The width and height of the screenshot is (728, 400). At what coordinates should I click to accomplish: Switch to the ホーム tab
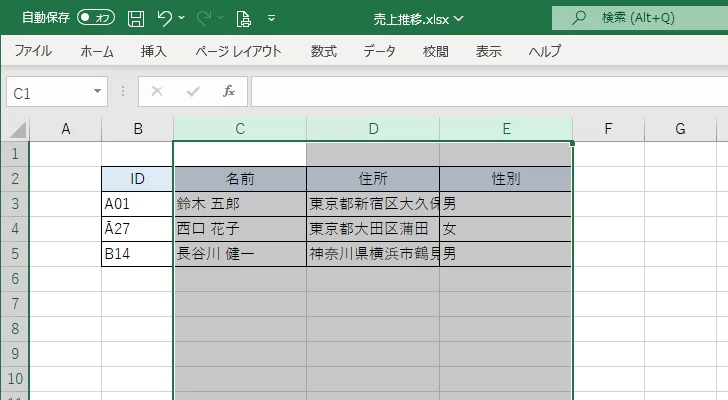tap(97, 51)
